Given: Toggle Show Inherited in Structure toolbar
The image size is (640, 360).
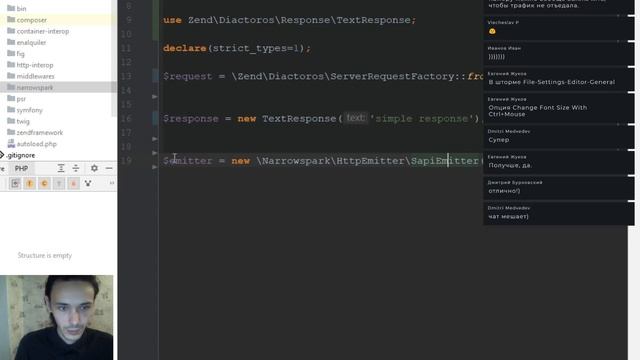Looking at the screenshot, I should click(15, 184).
